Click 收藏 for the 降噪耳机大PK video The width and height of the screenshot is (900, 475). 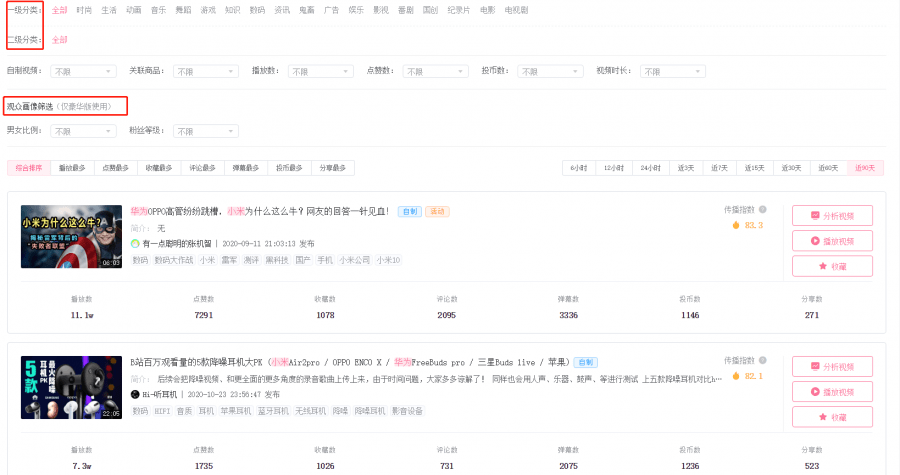(x=832, y=417)
